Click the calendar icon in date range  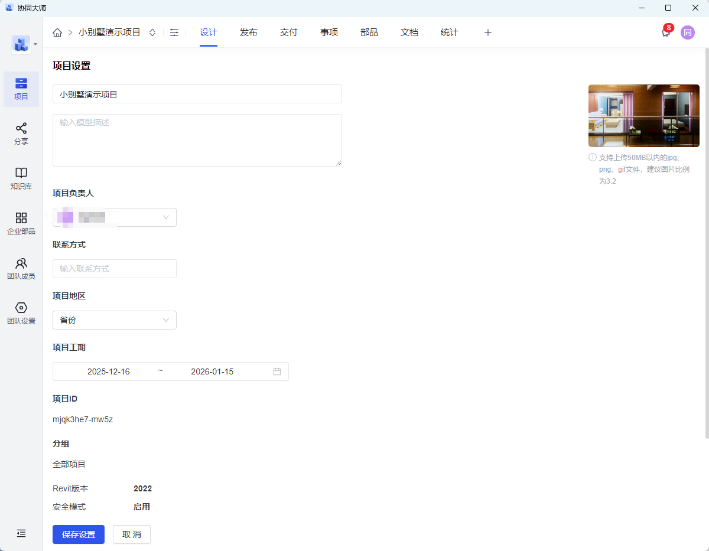point(277,371)
